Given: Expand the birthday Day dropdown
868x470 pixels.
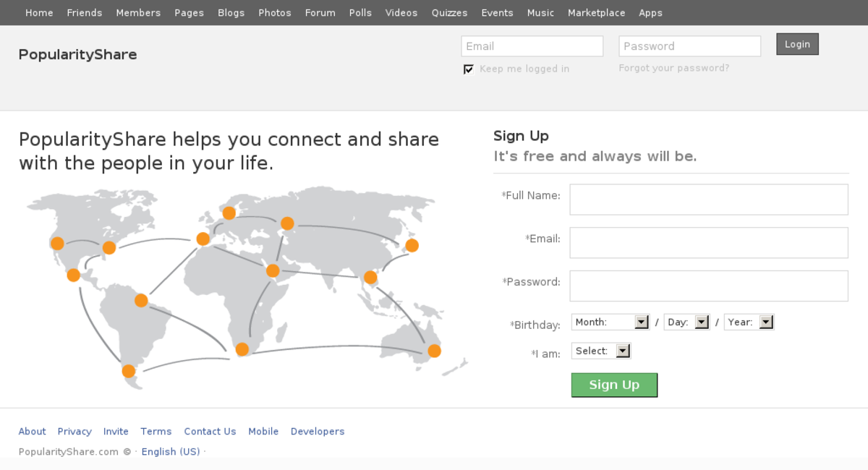Looking at the screenshot, I should click(686, 322).
